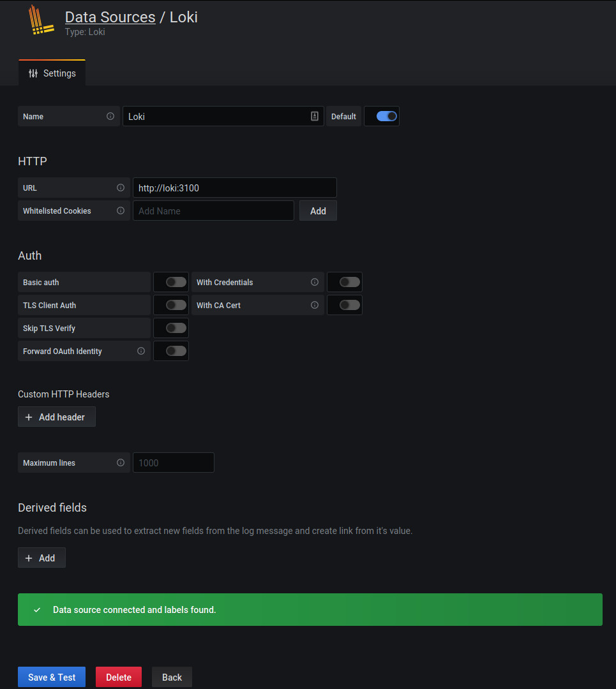Click the 'HTTP' section heading
This screenshot has height=689, width=616.
click(33, 161)
